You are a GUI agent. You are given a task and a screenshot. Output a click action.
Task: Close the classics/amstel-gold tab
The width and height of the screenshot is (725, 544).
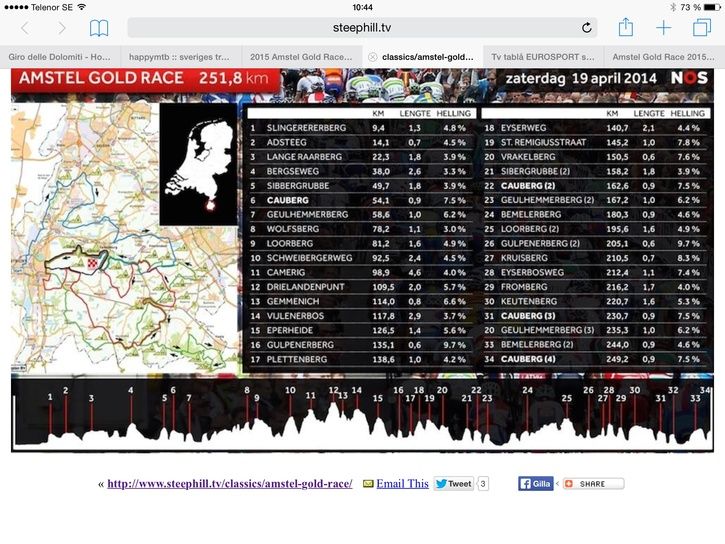[x=372, y=57]
